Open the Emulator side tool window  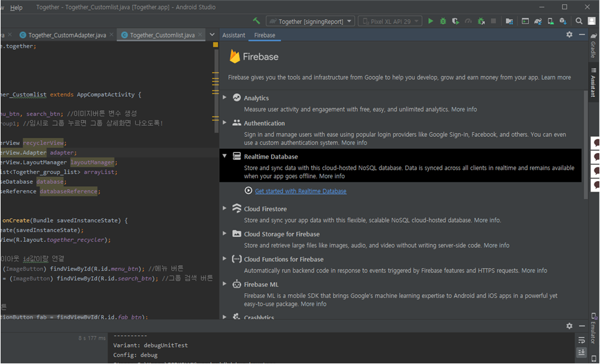coord(593,328)
